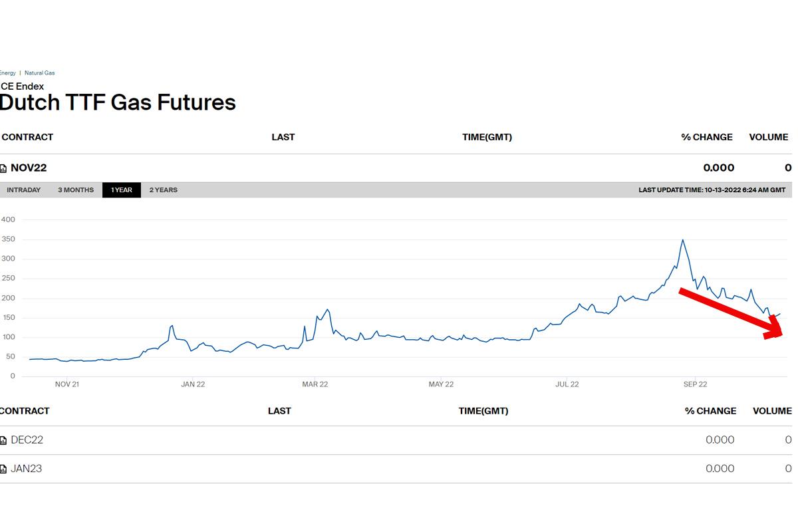
Task: Open the JAN23 contract row
Action: tap(26, 469)
